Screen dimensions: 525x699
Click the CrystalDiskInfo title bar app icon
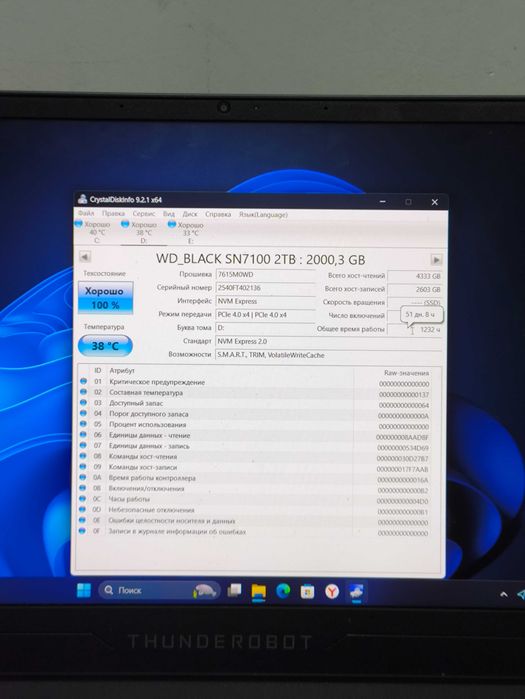82,199
